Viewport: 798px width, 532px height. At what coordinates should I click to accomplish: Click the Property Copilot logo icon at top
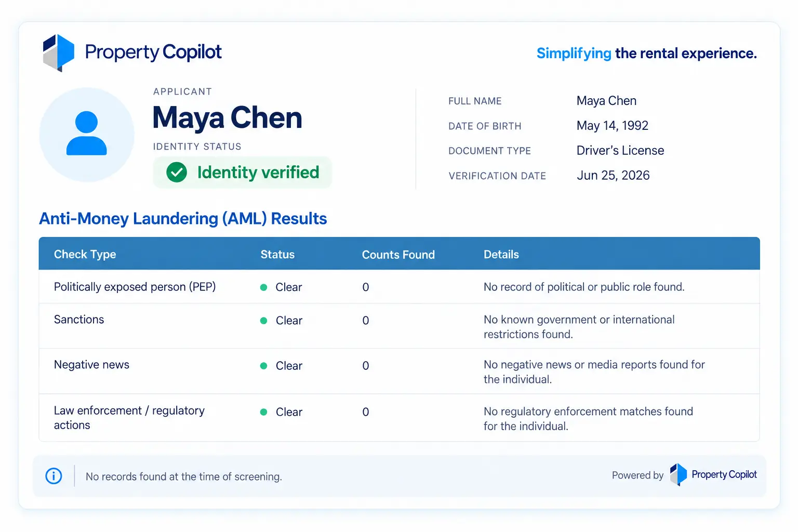pyautogui.click(x=59, y=52)
